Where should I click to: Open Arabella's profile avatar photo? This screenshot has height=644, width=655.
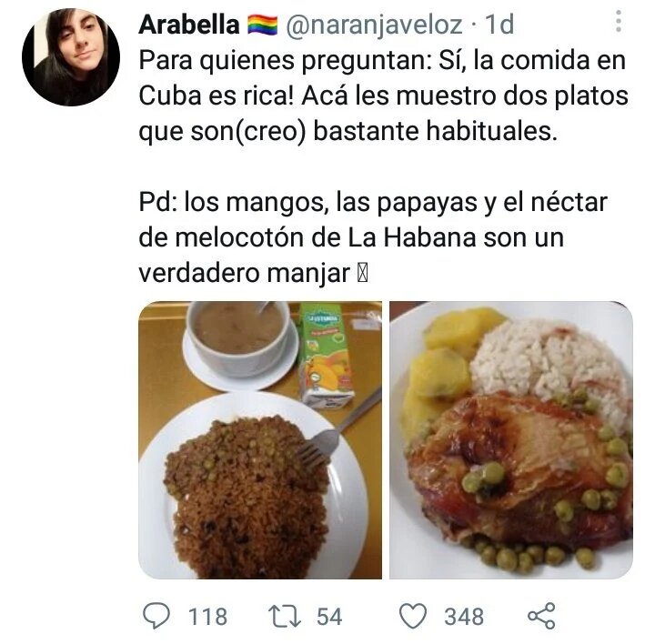[71, 57]
